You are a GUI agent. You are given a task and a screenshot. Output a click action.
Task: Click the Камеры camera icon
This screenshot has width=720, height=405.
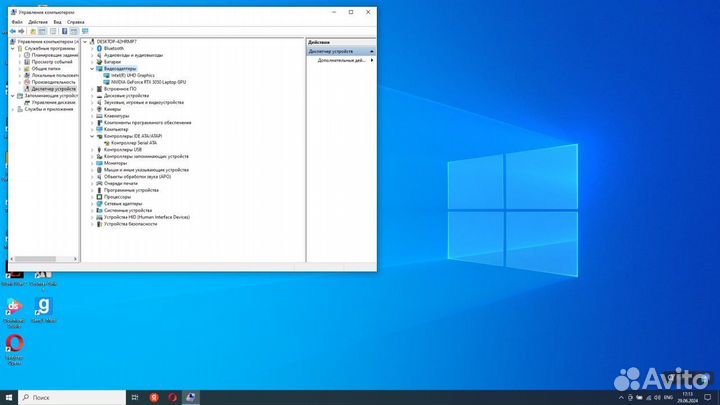click(x=99, y=109)
